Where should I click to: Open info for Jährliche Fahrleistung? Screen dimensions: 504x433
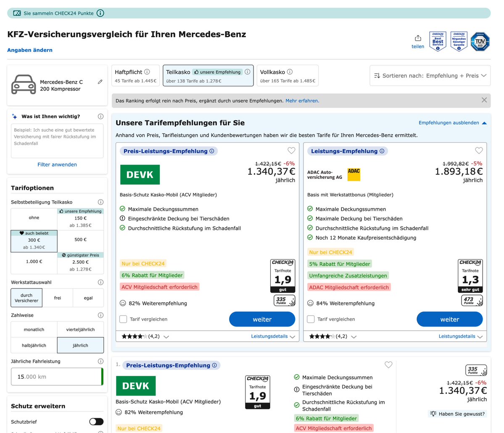pyautogui.click(x=100, y=361)
